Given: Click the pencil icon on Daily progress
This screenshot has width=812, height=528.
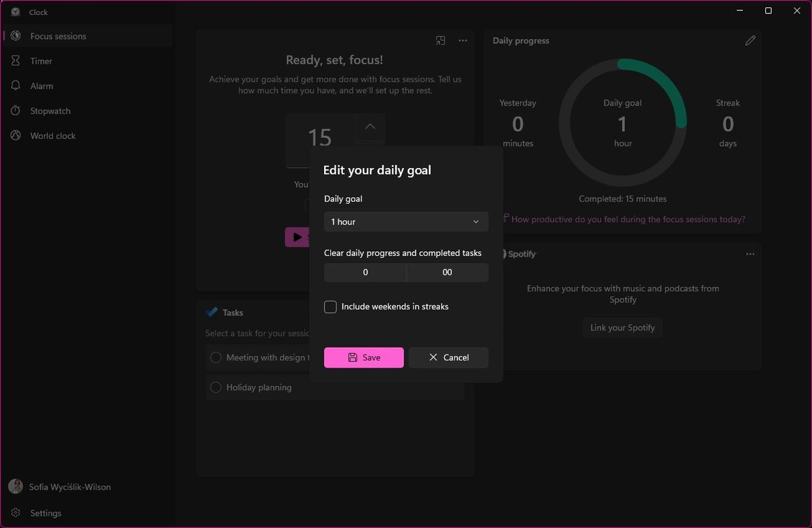Looking at the screenshot, I should (750, 41).
